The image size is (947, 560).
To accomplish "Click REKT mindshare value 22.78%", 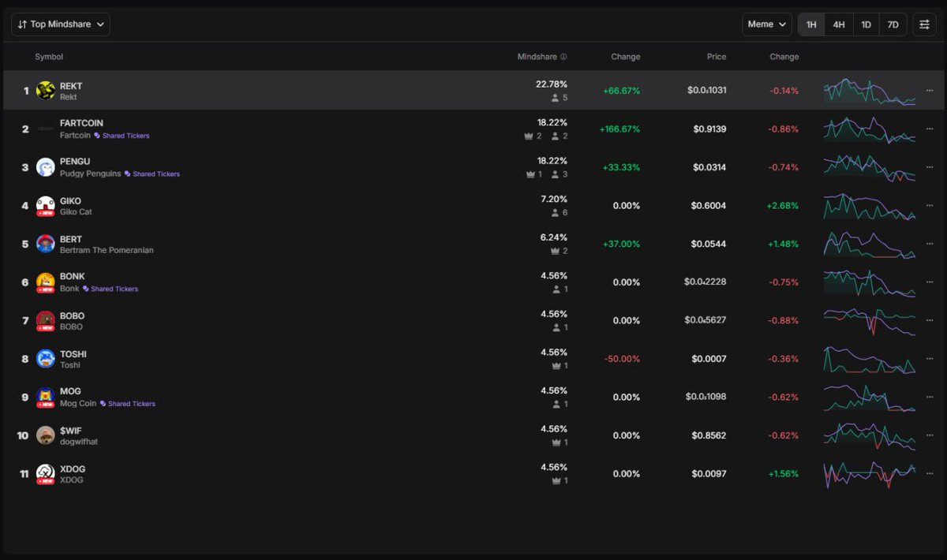I will click(552, 84).
